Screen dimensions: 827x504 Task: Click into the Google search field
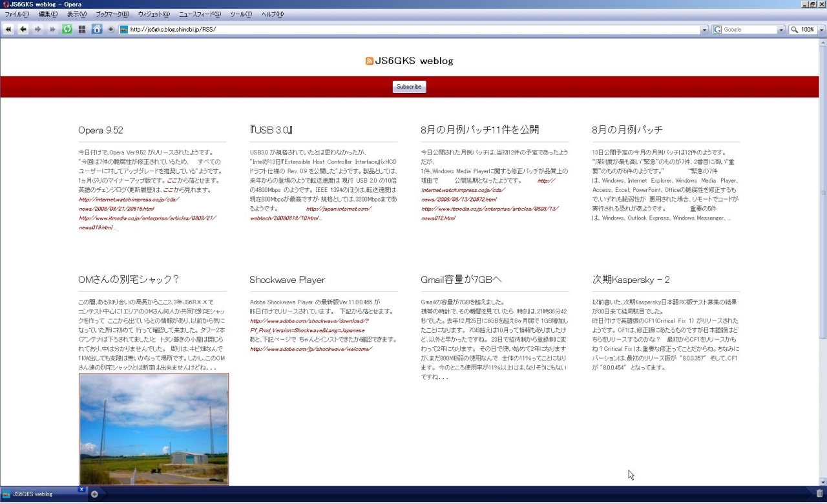(x=749, y=30)
